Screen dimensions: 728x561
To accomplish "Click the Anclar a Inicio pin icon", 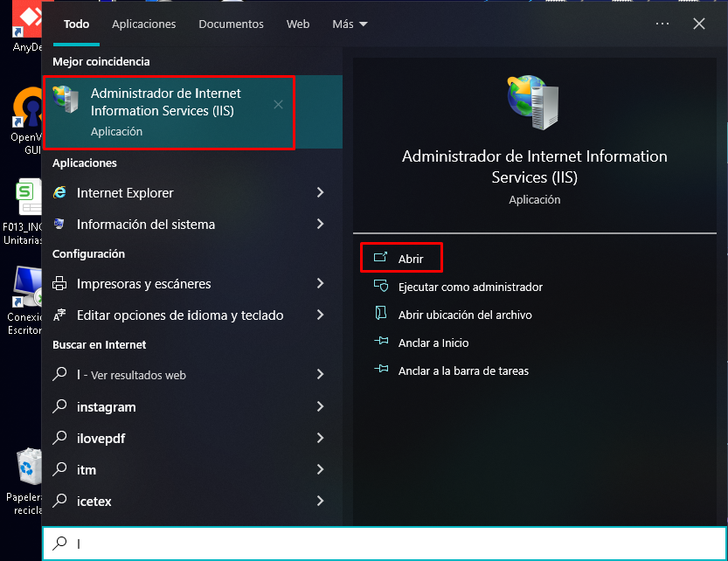I will (380, 343).
